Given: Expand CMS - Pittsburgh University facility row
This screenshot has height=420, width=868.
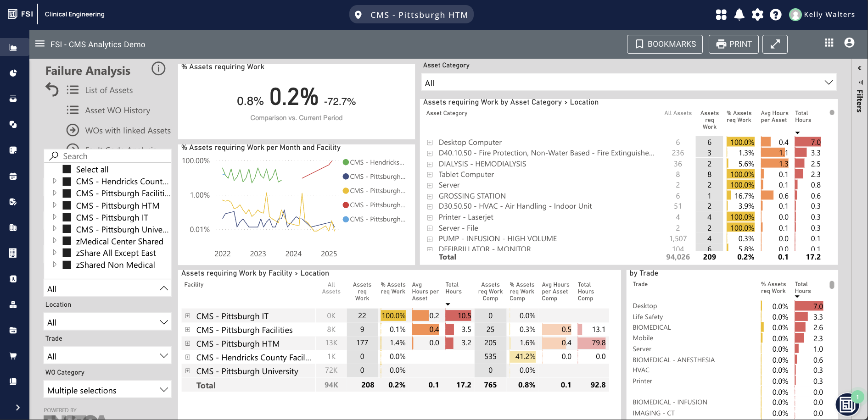Looking at the screenshot, I should point(188,371).
